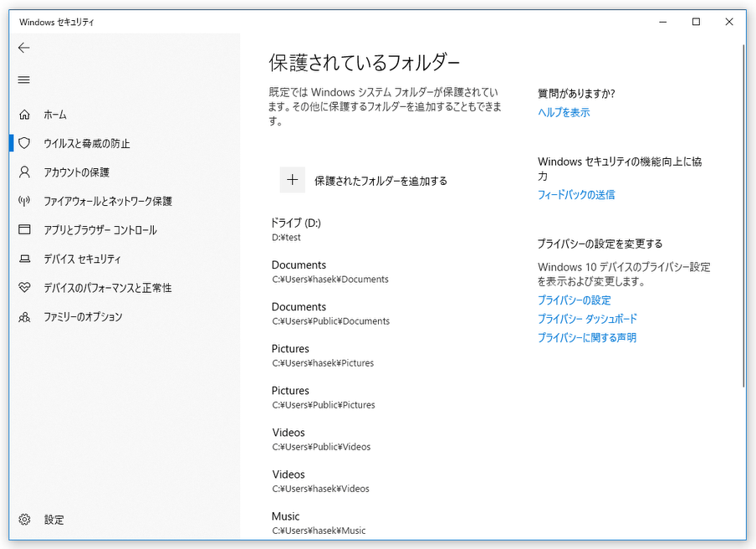
Task: Select ウイルスと脅威の防止 in sidebar
Action: [87, 143]
